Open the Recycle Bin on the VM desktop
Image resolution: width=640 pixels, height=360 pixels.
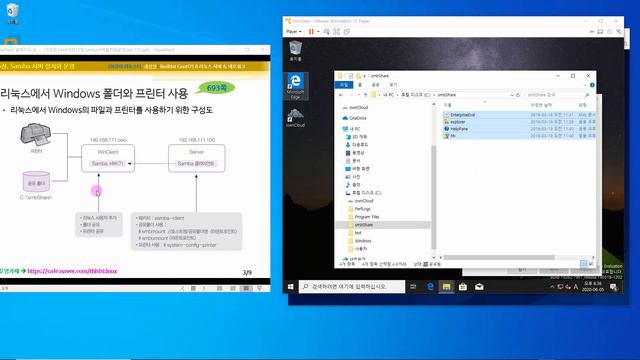tap(296, 51)
